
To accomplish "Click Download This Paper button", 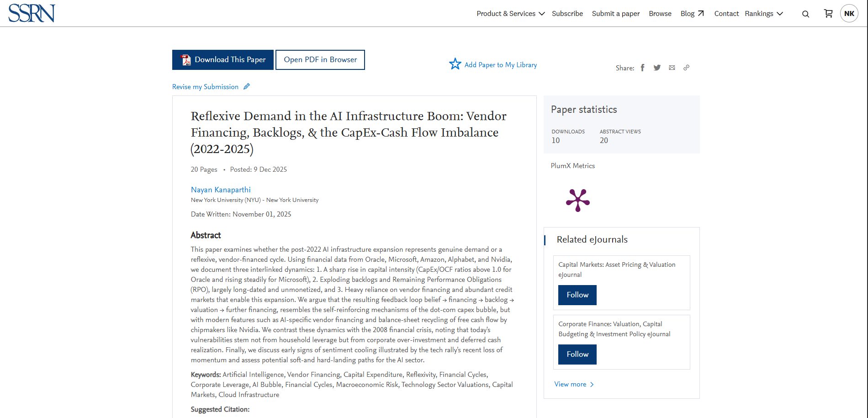I will [223, 60].
